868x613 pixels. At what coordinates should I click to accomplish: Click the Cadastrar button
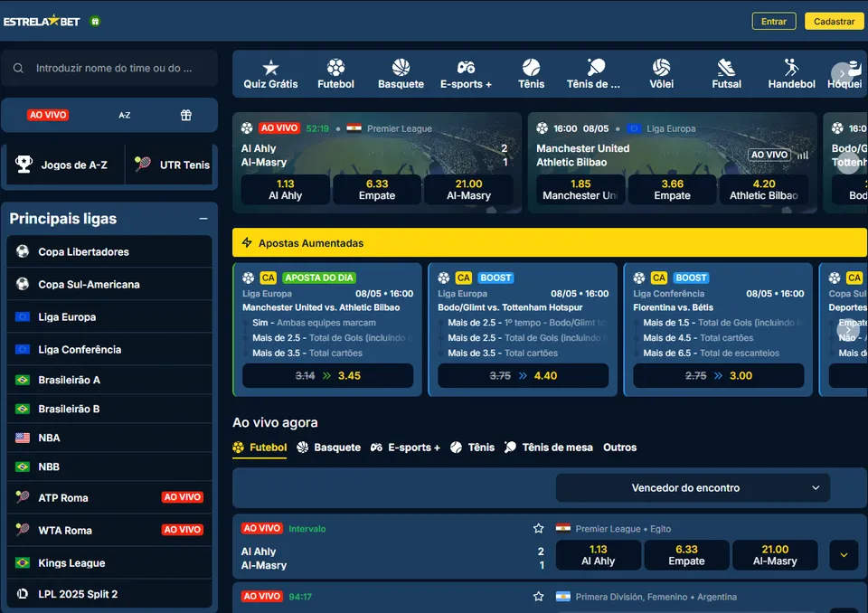click(834, 22)
